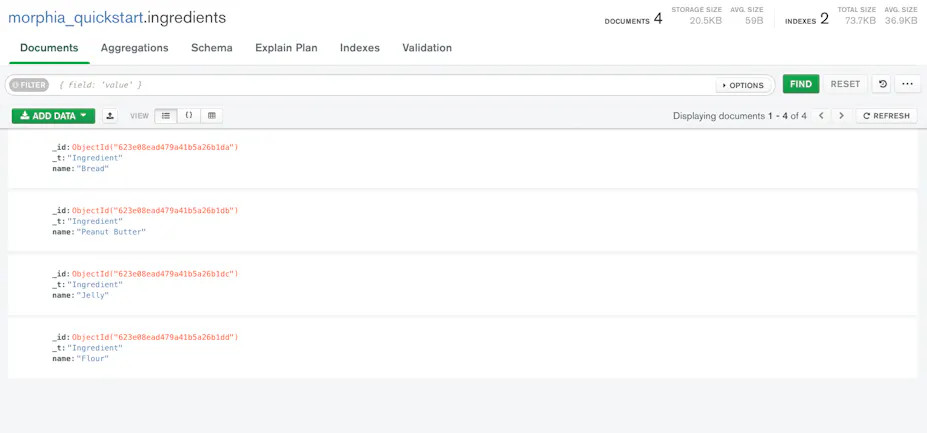
Task: Open the Documents tab
Action: (49, 48)
